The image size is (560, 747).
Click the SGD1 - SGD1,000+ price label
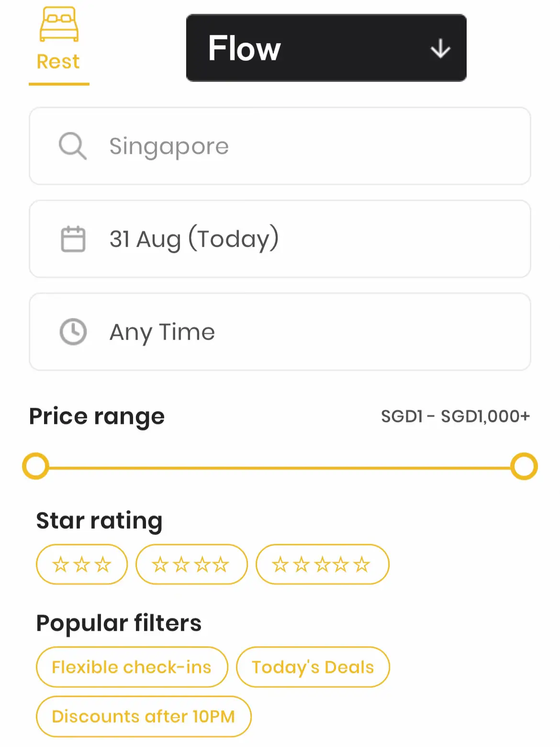(455, 416)
